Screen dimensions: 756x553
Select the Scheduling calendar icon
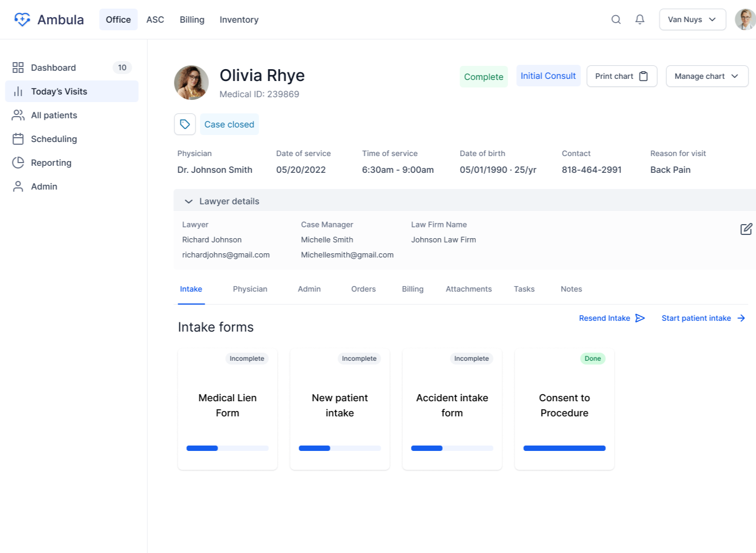point(17,139)
